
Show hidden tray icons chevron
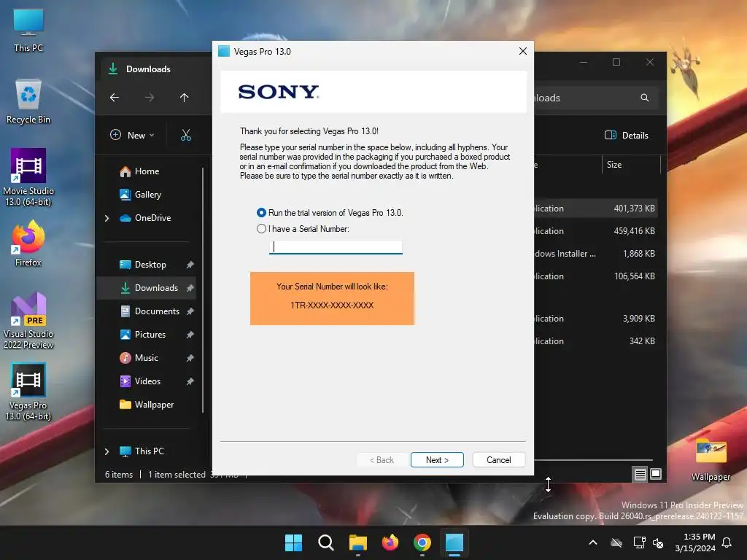(x=593, y=542)
